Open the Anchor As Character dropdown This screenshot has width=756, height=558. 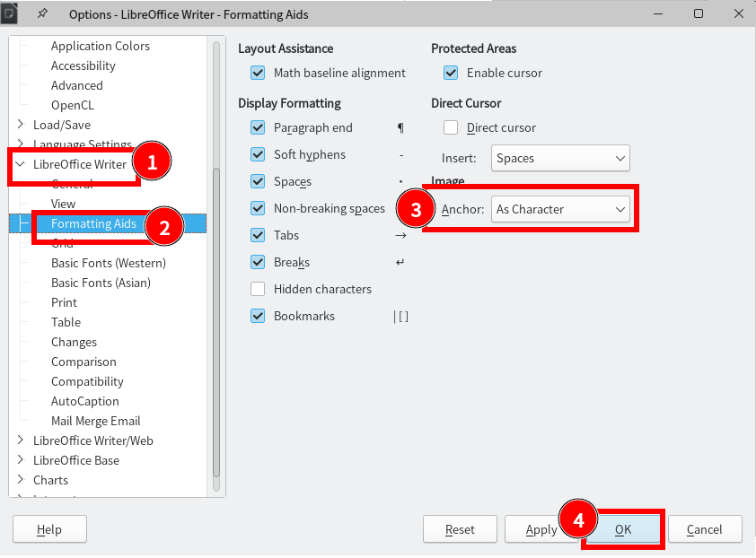(560, 209)
